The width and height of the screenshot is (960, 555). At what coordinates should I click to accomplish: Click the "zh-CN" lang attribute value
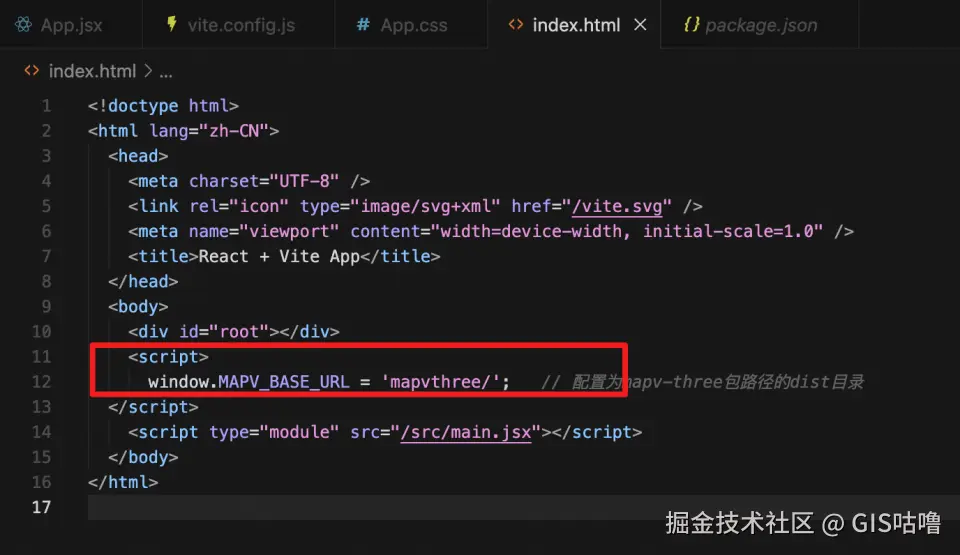234,131
